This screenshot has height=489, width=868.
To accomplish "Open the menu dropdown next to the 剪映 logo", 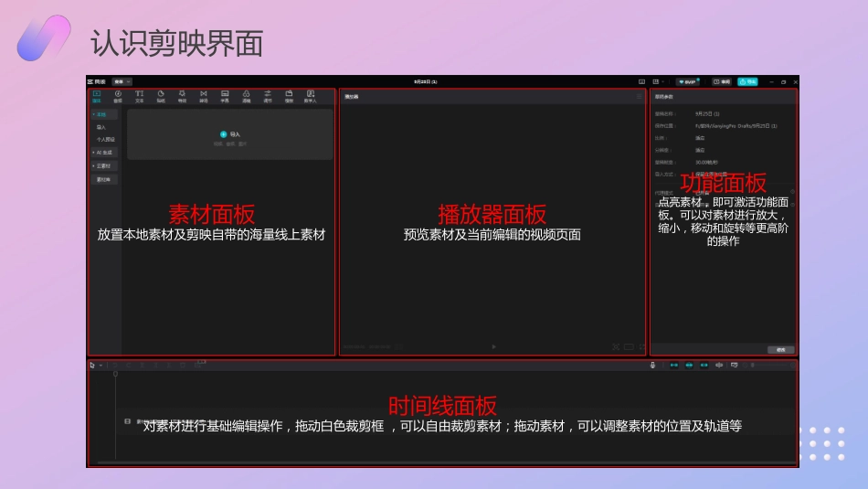I will click(x=122, y=81).
